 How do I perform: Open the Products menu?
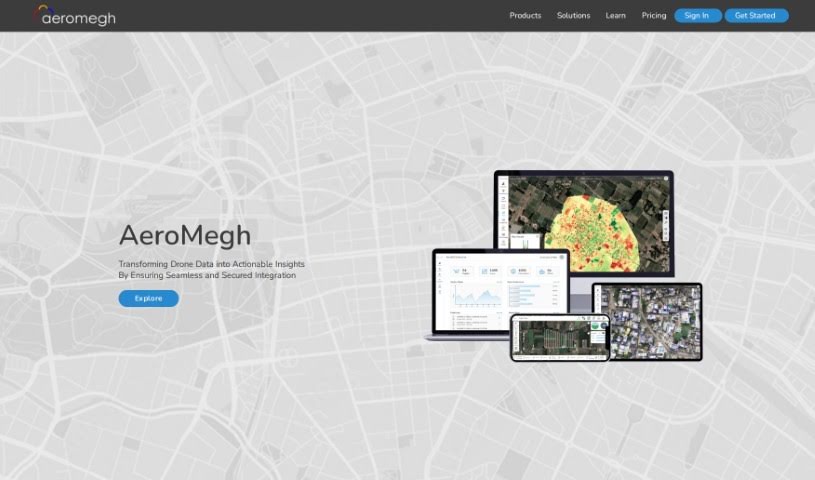point(525,16)
